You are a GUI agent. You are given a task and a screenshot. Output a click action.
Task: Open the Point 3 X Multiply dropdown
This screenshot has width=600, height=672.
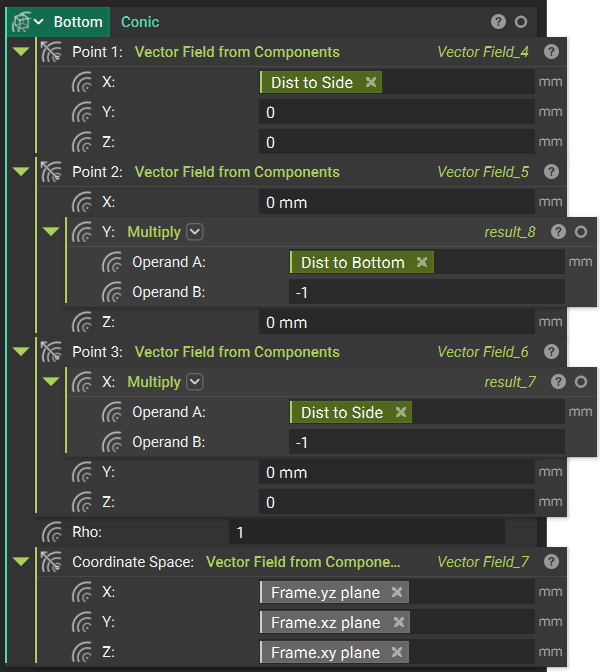(195, 382)
